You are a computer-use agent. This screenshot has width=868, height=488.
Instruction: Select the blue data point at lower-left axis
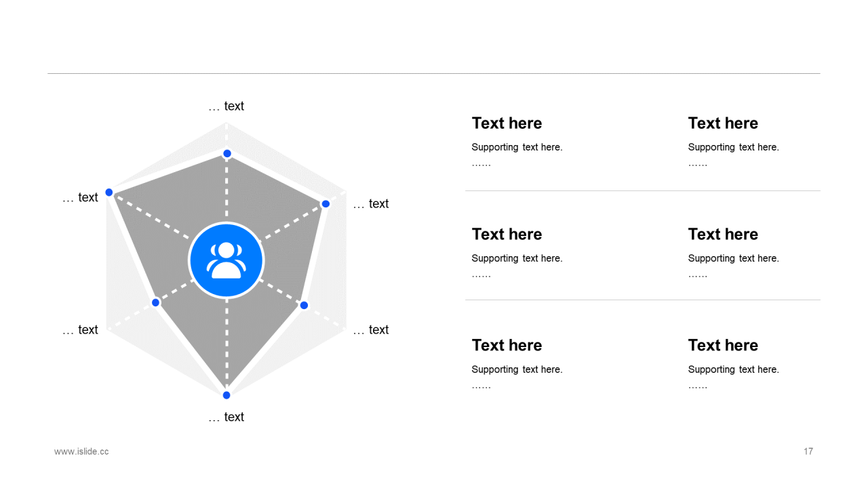tap(155, 302)
